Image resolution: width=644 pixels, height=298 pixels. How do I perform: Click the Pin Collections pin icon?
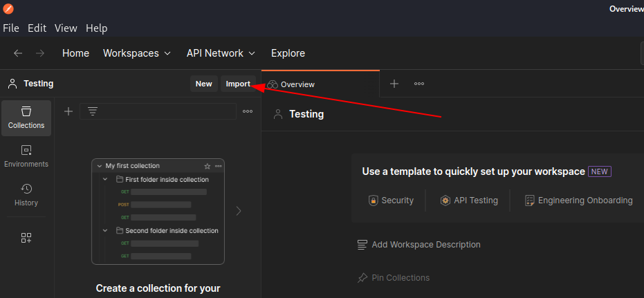362,279
